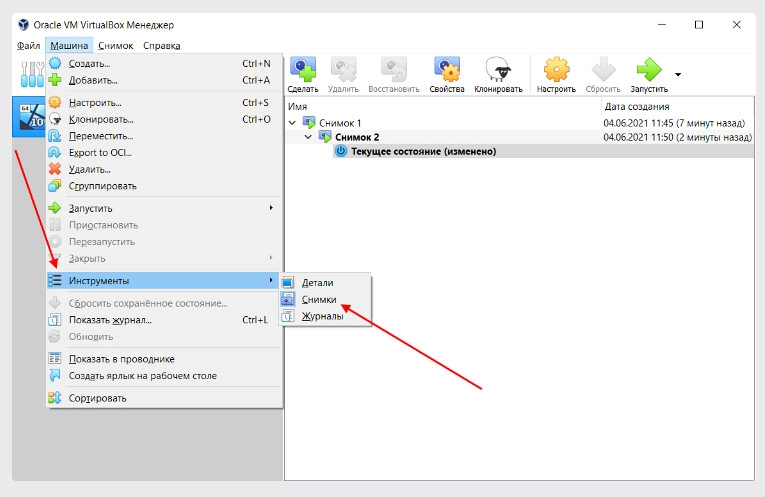Click the Инструменты tools icon in the left pane
The width and height of the screenshot is (765, 497).
[x=31, y=74]
